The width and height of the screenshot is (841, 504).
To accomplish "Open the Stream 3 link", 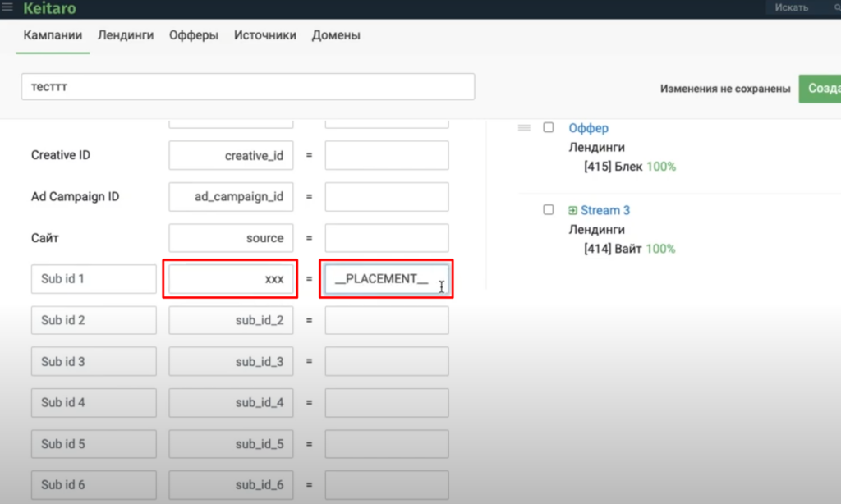I will [605, 210].
